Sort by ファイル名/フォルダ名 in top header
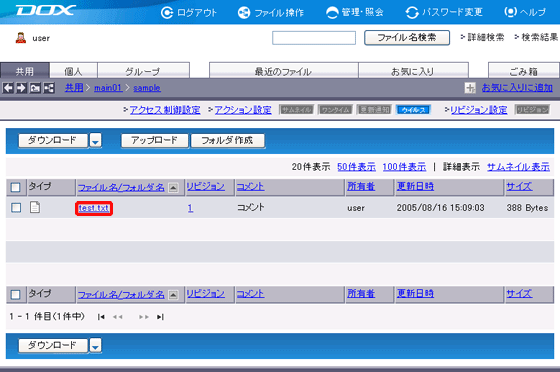Screen dimensions: 560x372 point(121,187)
